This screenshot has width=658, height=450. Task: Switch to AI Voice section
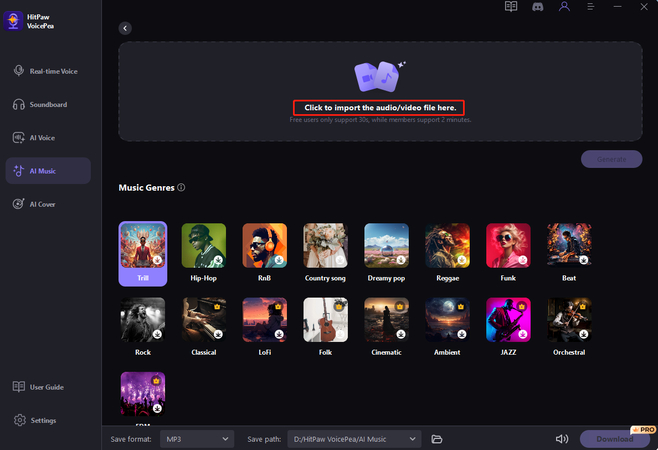click(48, 138)
